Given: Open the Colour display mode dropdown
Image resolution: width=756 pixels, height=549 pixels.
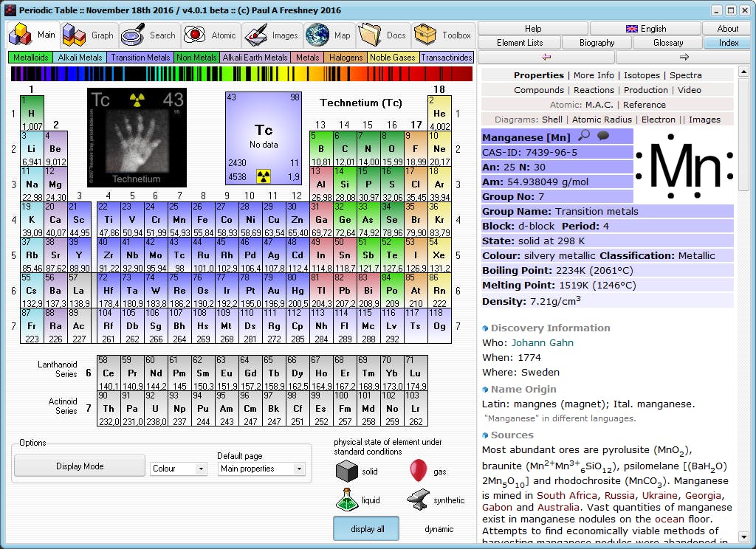Looking at the screenshot, I should pyautogui.click(x=178, y=469).
